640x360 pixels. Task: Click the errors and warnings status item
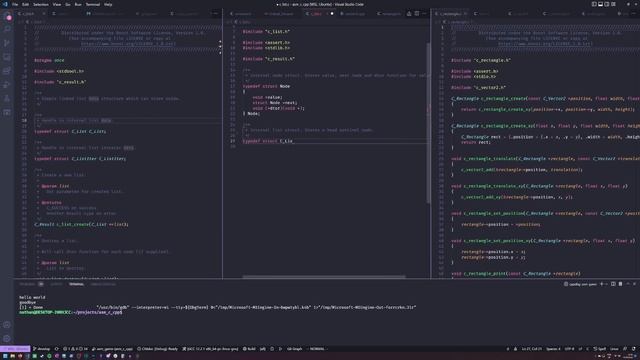point(75,349)
